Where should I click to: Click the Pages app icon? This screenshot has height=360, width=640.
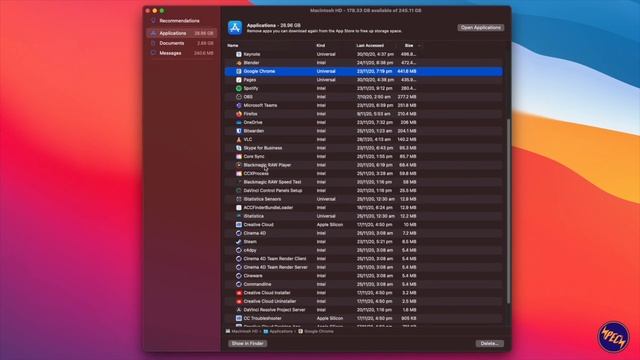click(239, 80)
